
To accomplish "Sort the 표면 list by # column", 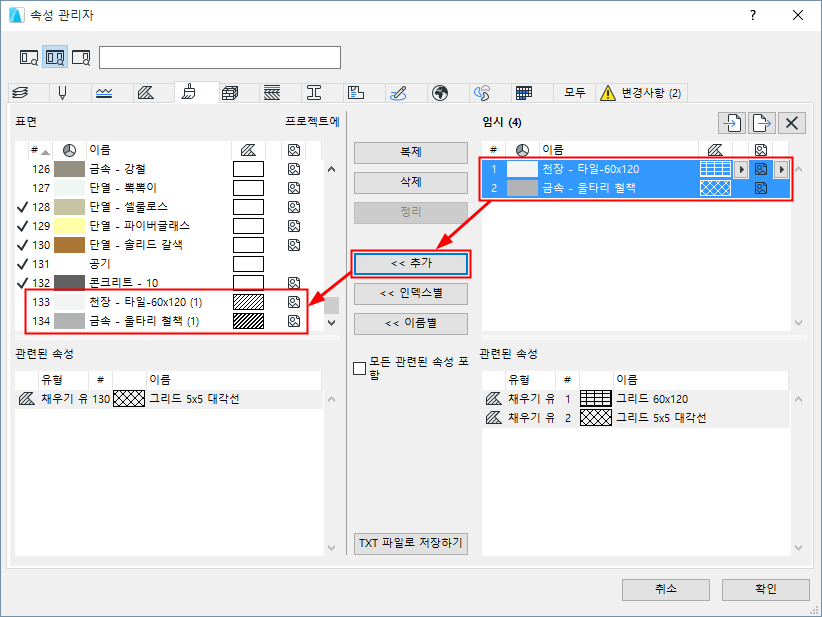I will click(x=39, y=150).
